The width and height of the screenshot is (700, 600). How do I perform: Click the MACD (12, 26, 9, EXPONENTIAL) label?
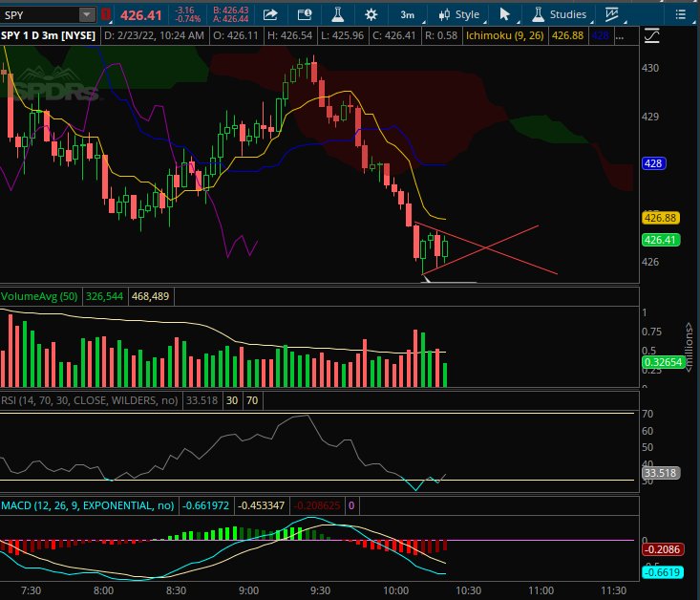[x=88, y=505]
